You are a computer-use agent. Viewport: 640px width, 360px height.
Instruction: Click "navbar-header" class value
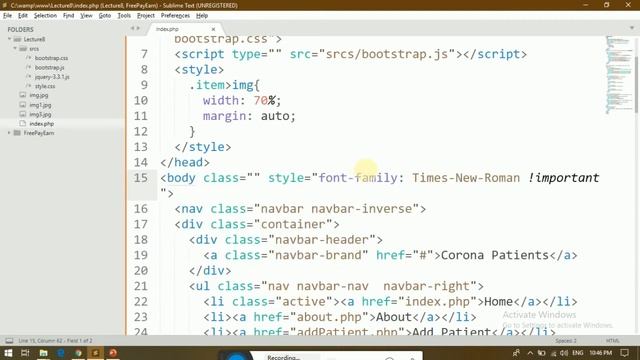tap(322, 240)
